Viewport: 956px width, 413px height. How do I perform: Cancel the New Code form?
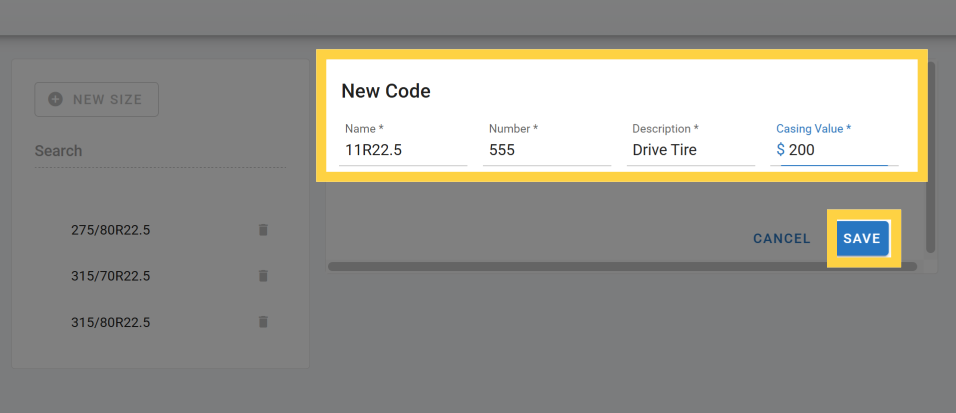[x=781, y=239]
